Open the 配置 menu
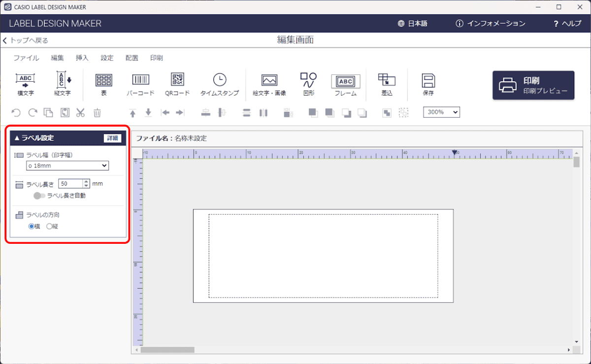591x364 pixels. pyautogui.click(x=132, y=58)
